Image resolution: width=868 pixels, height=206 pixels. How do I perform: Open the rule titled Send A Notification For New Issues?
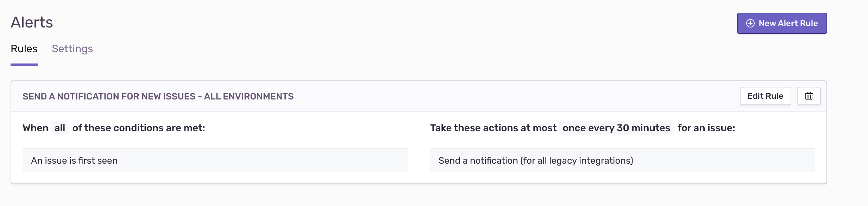[158, 96]
